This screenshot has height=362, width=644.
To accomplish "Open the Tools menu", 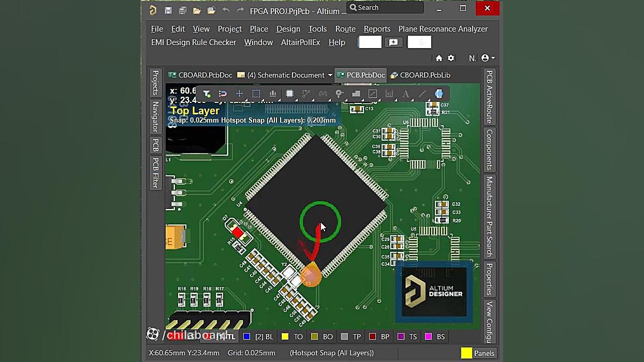I will [317, 29].
